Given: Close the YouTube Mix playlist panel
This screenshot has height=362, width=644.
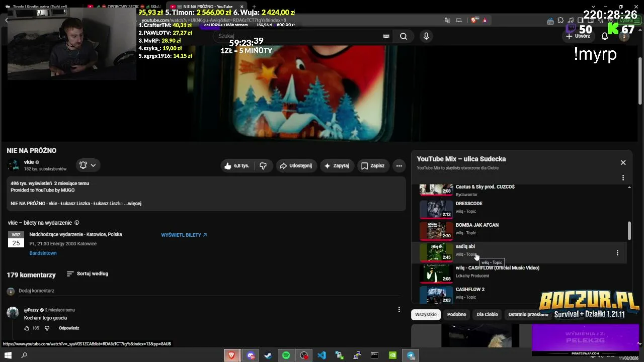Looking at the screenshot, I should 623,162.
